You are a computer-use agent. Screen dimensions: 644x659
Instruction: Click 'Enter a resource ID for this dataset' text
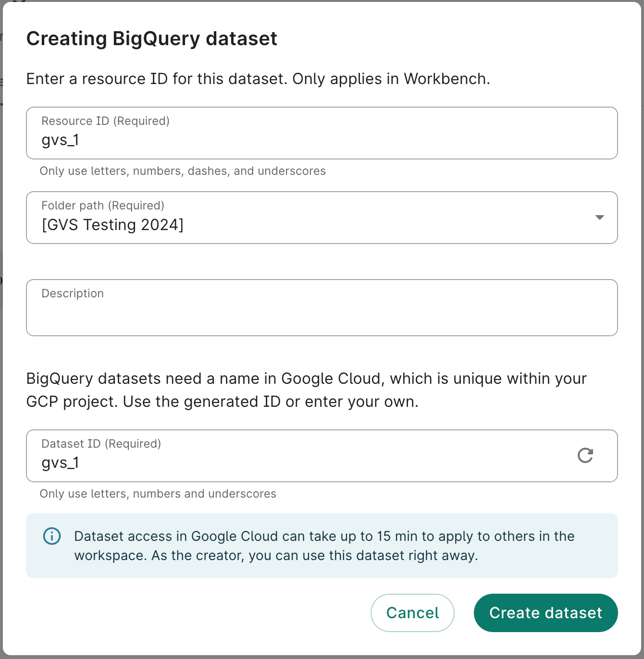258,79
